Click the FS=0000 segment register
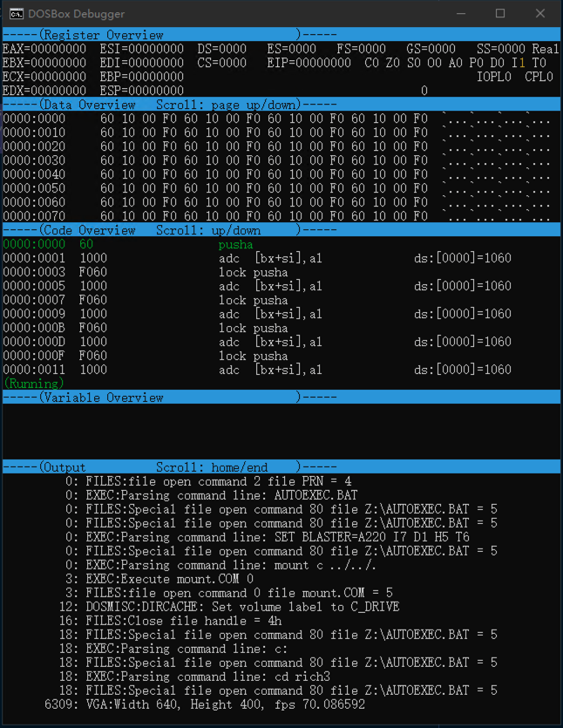 click(x=362, y=49)
